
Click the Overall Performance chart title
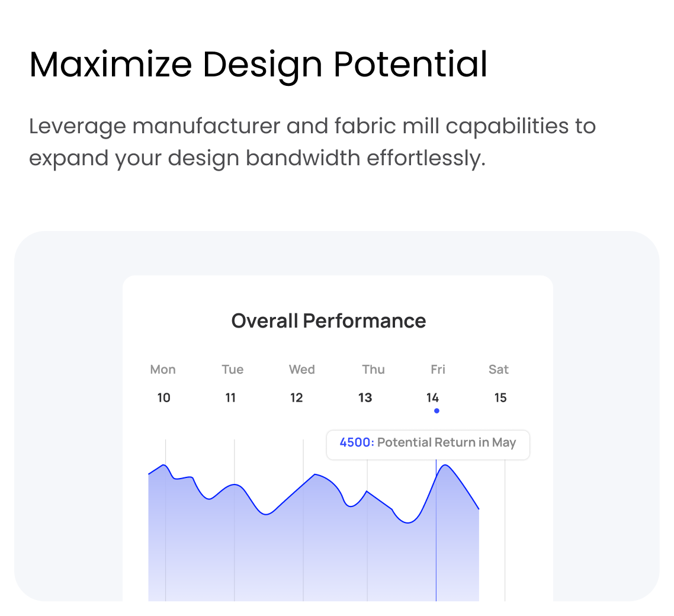329,321
